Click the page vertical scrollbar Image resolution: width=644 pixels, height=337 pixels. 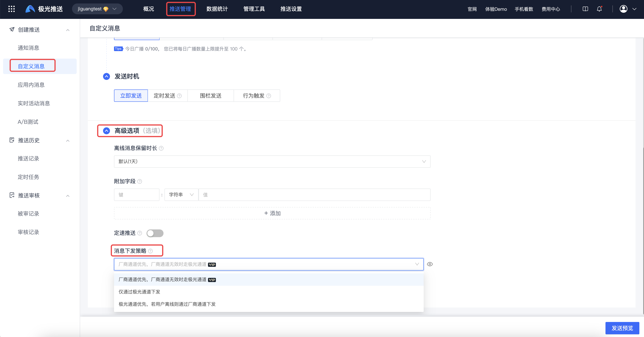[643, 231]
